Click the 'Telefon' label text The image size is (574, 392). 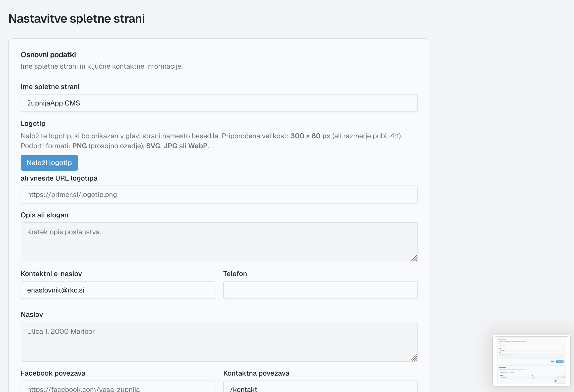(235, 274)
